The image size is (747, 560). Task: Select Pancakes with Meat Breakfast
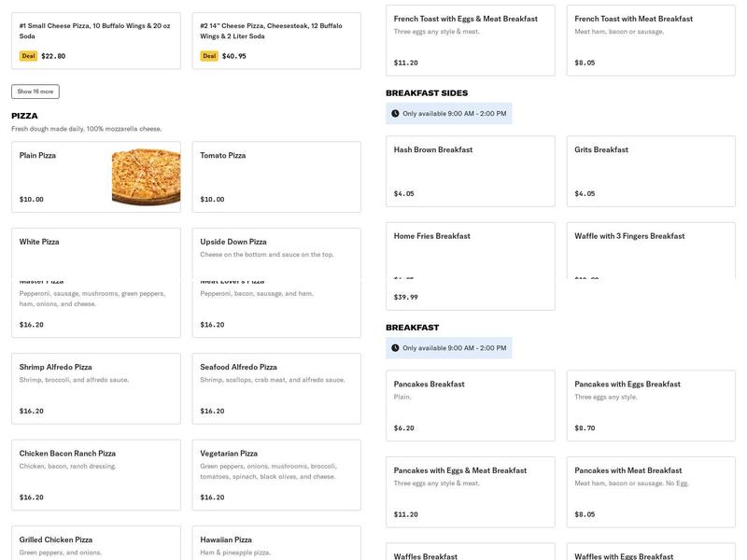[x=651, y=492]
